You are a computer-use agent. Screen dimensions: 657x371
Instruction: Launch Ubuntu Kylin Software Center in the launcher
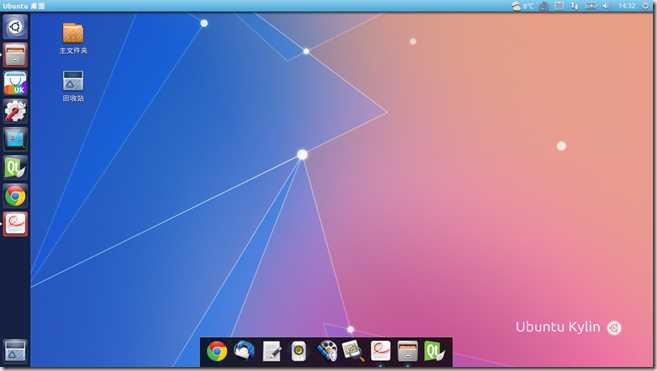[15, 83]
